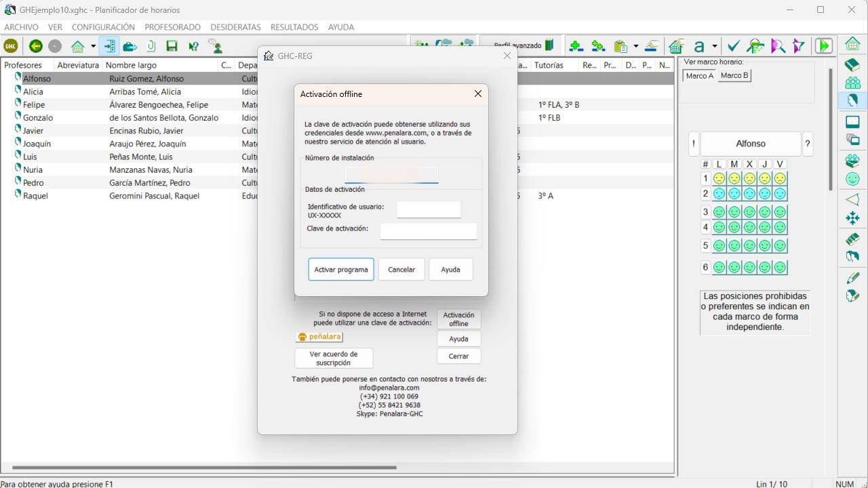Open the DESIDERATAS menu
This screenshot has width=868, height=488.
(235, 27)
